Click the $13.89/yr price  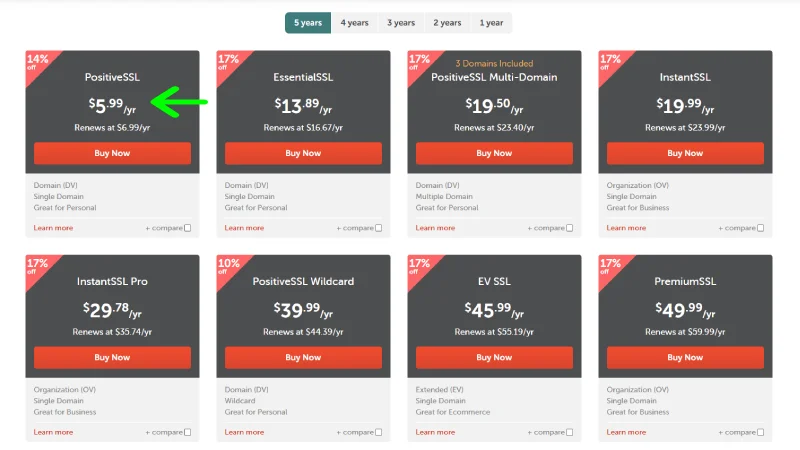[303, 106]
